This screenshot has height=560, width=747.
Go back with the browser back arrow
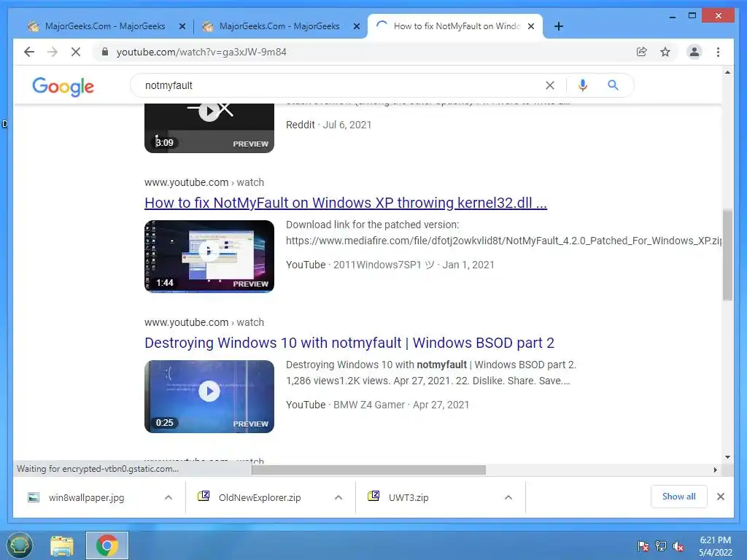29,52
